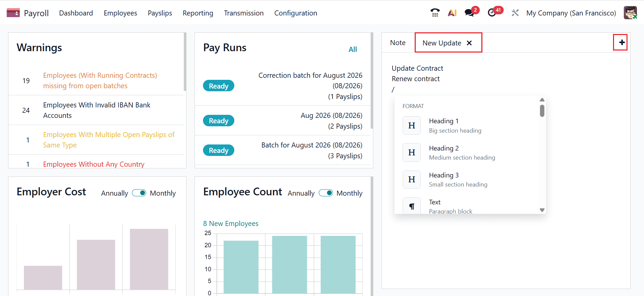
Task: Toggle Employer Cost Annually/Monthly switch
Action: tap(139, 193)
